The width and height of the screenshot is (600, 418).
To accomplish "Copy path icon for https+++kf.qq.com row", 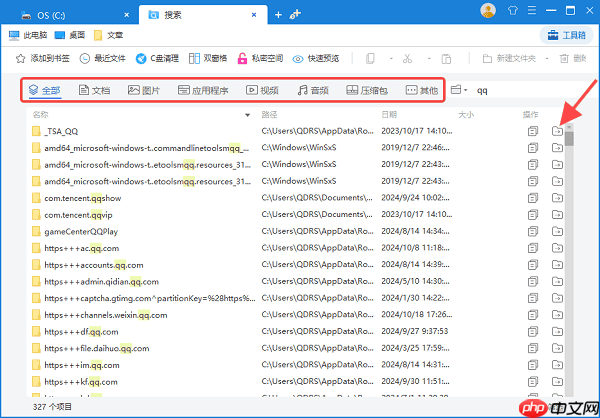I will (x=533, y=382).
